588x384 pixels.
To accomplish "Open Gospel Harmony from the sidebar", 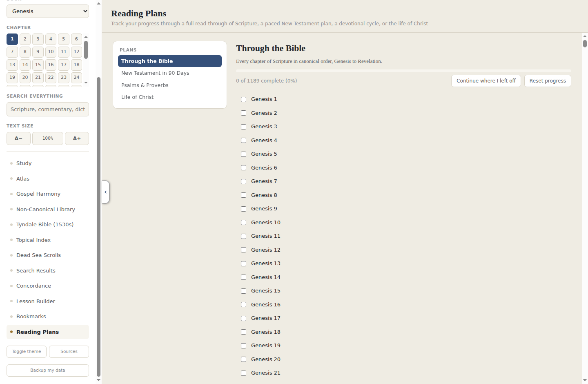I will [48, 194].
